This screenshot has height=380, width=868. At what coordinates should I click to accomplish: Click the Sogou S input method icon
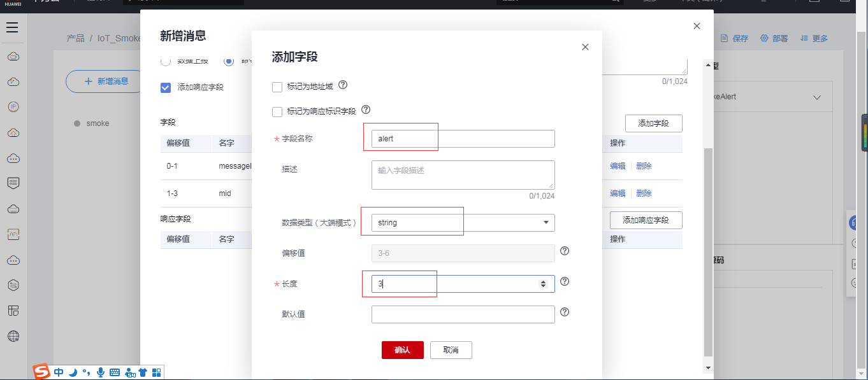[42, 372]
